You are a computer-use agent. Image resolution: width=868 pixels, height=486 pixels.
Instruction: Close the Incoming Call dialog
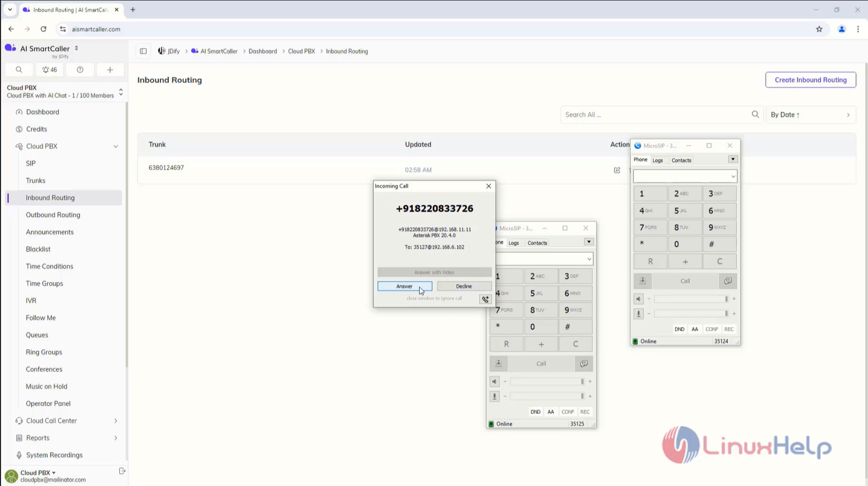click(x=488, y=186)
